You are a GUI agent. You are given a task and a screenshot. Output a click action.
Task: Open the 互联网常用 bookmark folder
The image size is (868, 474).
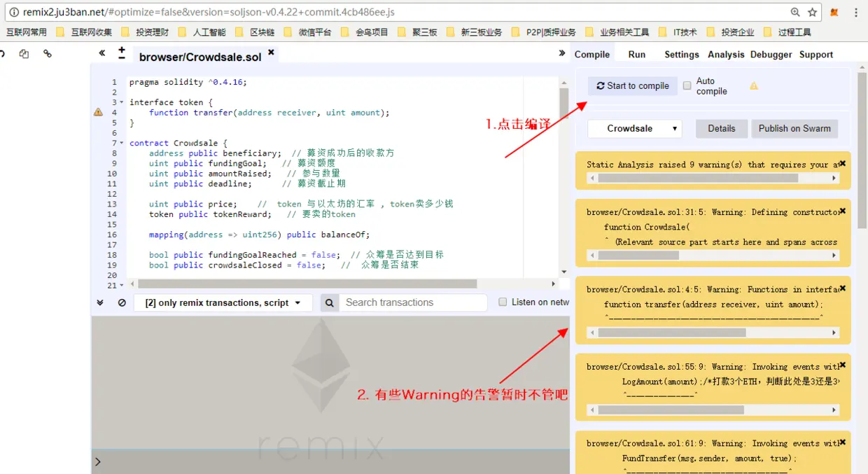(x=27, y=32)
